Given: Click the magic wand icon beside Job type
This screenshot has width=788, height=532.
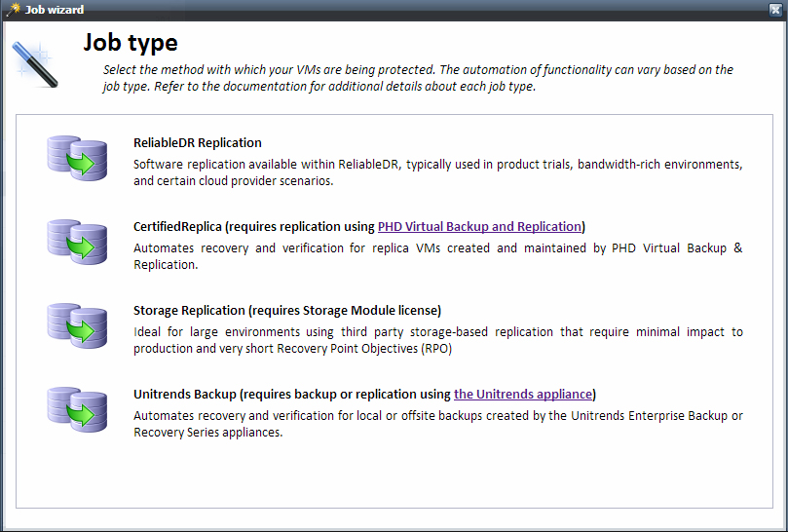Looking at the screenshot, I should 35,64.
